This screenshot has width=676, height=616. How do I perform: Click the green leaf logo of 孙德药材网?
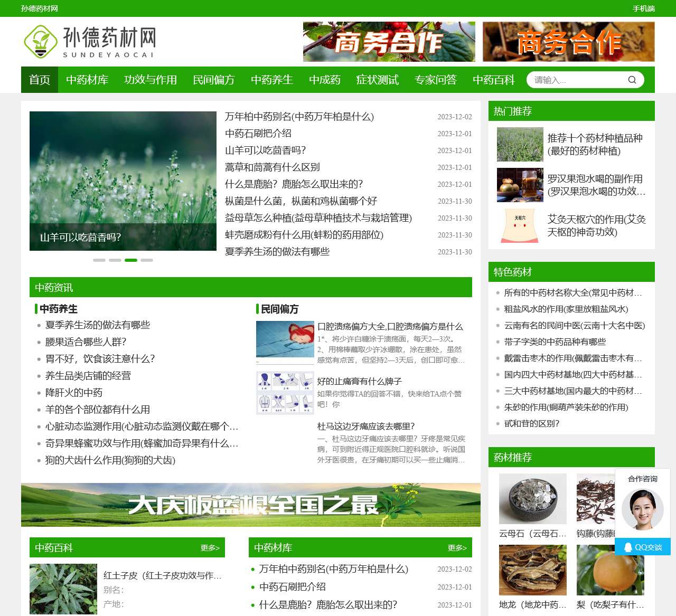pyautogui.click(x=41, y=42)
